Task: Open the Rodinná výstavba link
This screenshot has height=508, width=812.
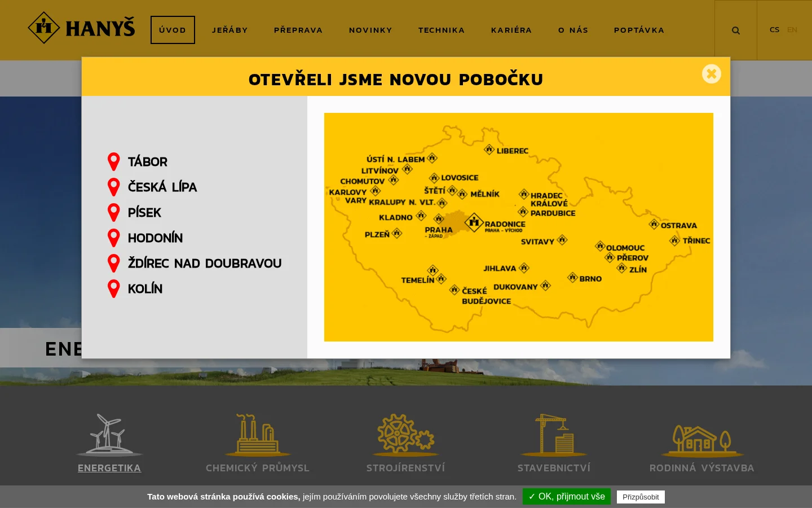Action: 702,468
